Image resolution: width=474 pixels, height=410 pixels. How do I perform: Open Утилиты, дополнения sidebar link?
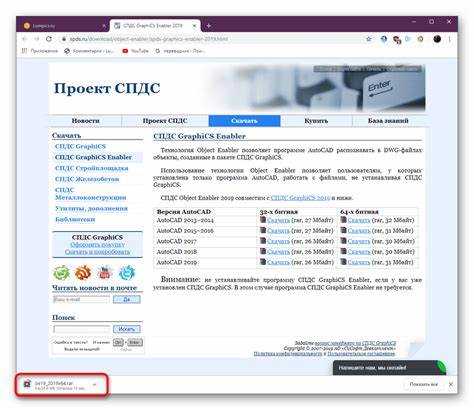pyautogui.click(x=91, y=208)
